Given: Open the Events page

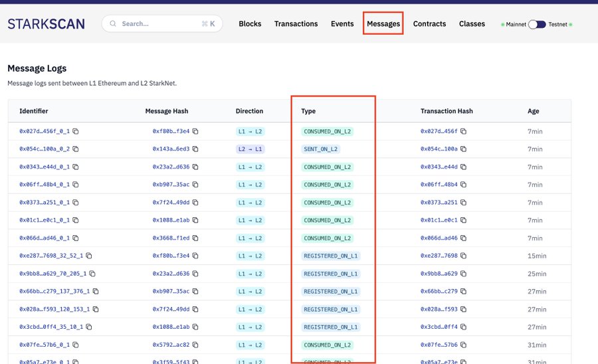Looking at the screenshot, I should (342, 24).
